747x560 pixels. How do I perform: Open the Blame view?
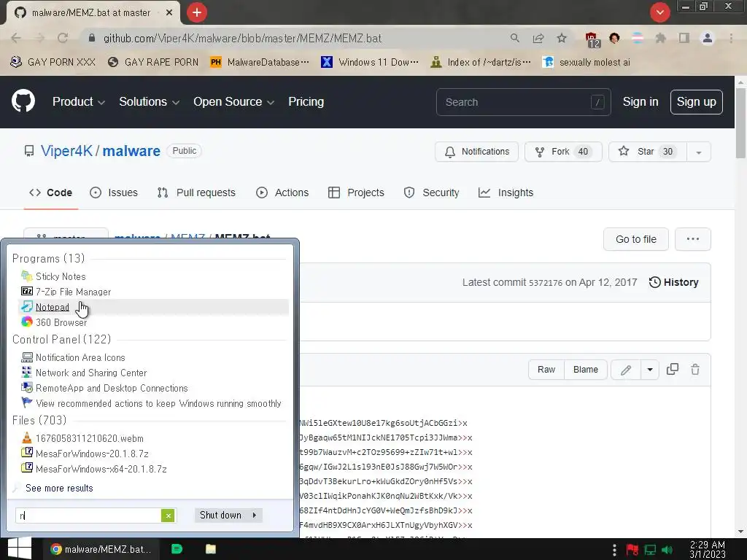(x=586, y=370)
